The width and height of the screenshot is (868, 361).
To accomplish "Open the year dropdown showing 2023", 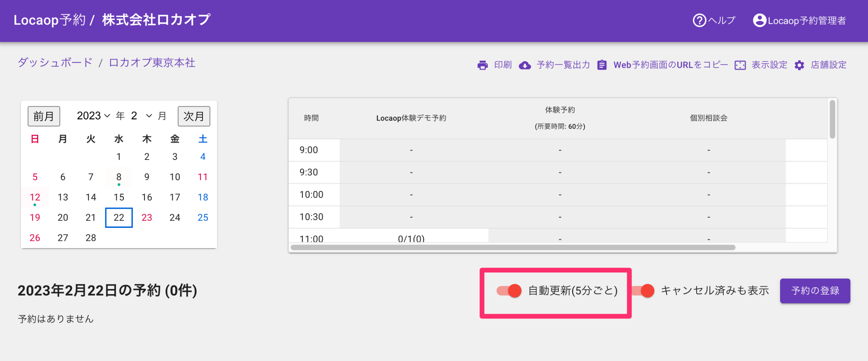I will click(x=93, y=116).
